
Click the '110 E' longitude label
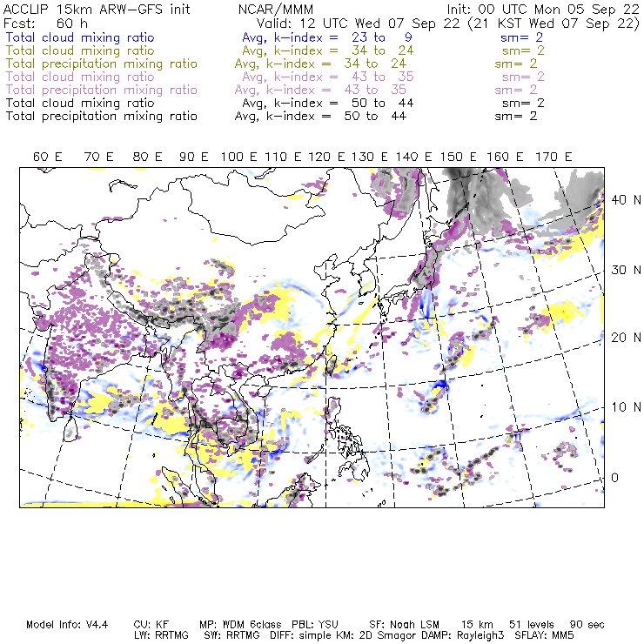pyautogui.click(x=283, y=157)
